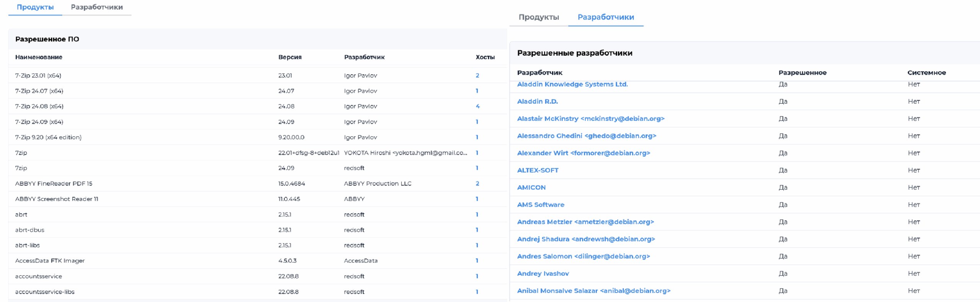Screen dimensions: 980x302
Task: Switch to left panel's Разработчики tab
Action: pyautogui.click(x=97, y=7)
